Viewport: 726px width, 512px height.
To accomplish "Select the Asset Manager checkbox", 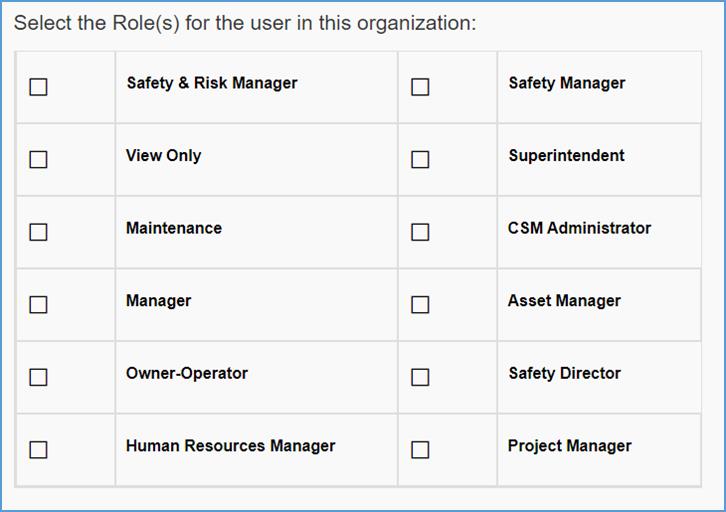I will 420,304.
